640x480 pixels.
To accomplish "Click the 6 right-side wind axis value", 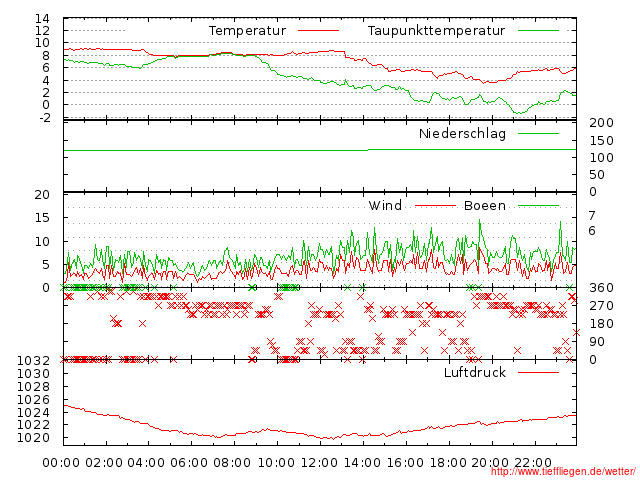I will point(592,231).
